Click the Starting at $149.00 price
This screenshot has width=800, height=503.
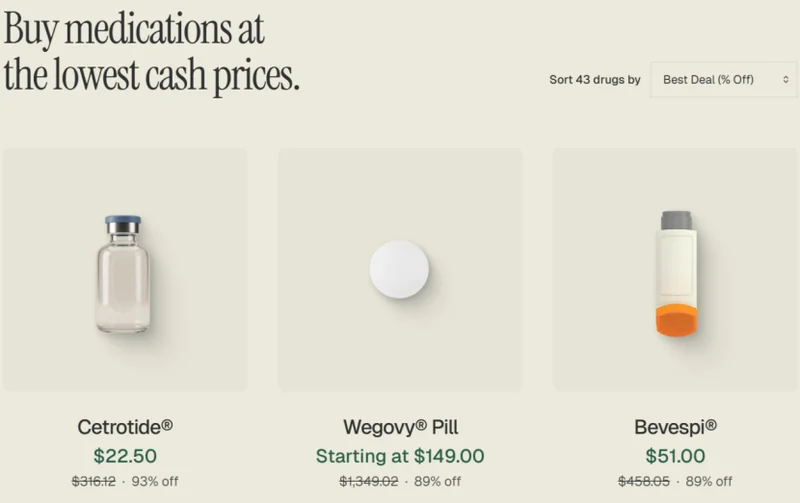pyautogui.click(x=400, y=456)
